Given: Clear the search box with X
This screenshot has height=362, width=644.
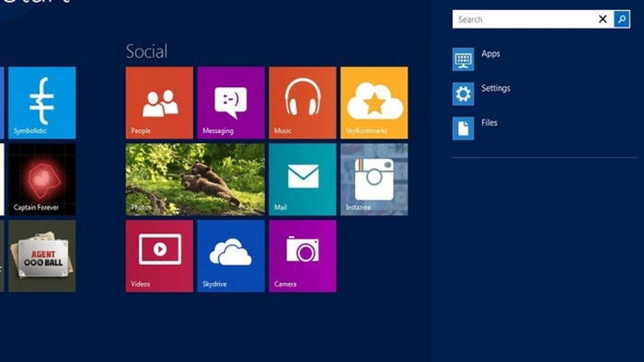Looking at the screenshot, I should tap(603, 19).
